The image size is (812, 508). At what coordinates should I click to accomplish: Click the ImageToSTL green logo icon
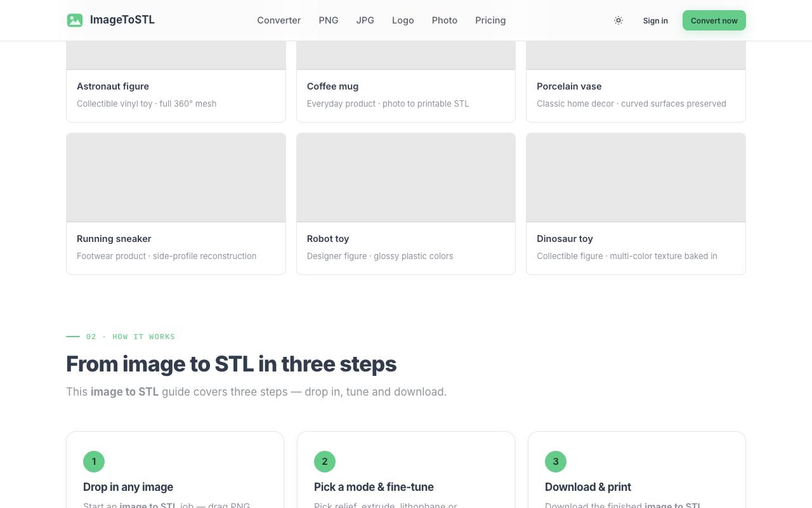point(75,20)
